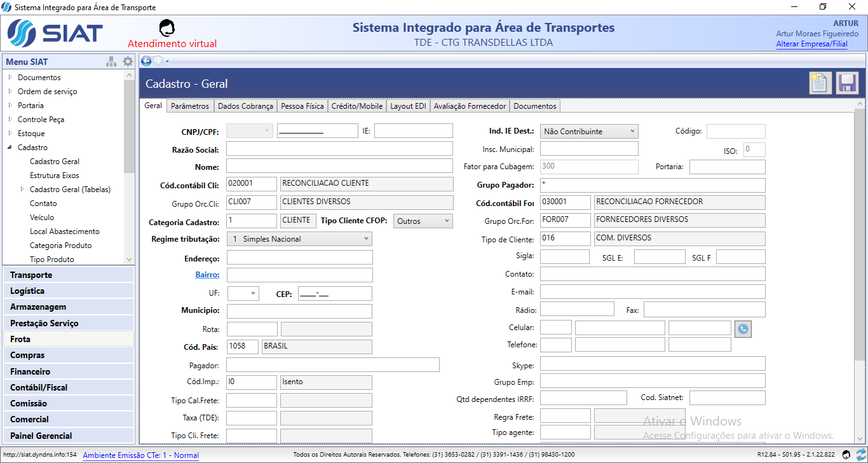Click the Atendimento virtual headset icon

point(167,27)
